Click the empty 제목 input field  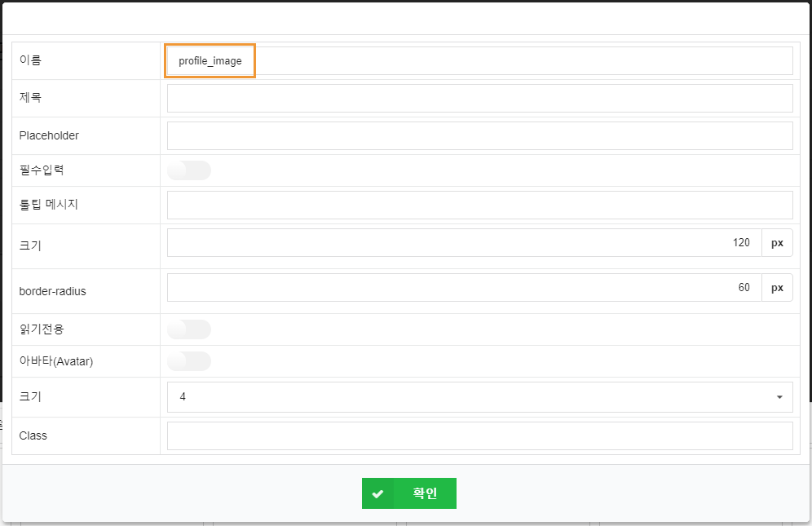(x=479, y=98)
